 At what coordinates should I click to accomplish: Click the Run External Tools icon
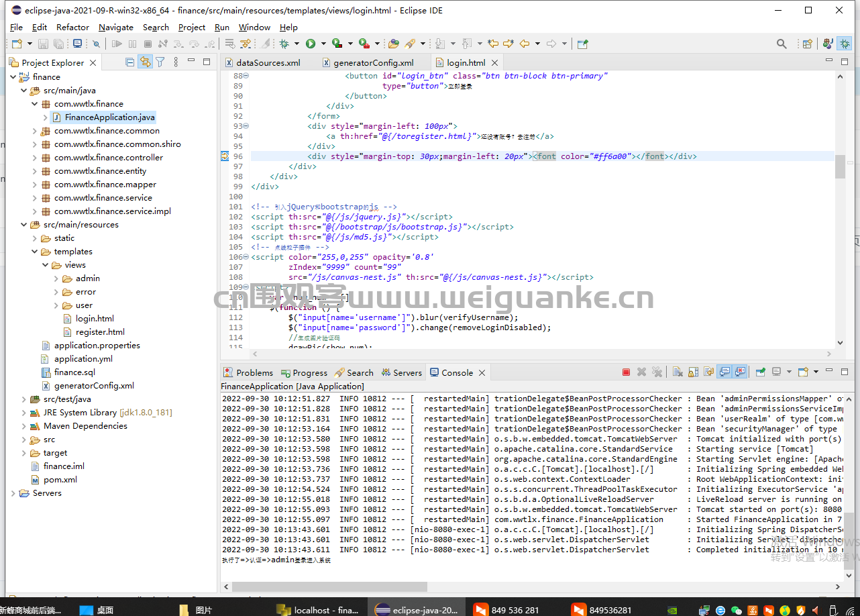[364, 44]
